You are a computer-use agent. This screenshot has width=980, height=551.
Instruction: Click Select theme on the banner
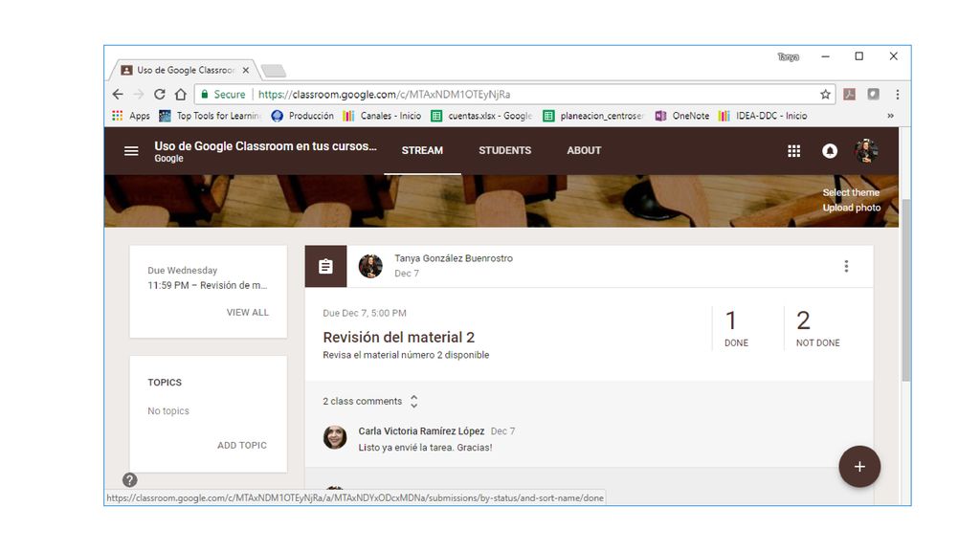click(x=851, y=192)
